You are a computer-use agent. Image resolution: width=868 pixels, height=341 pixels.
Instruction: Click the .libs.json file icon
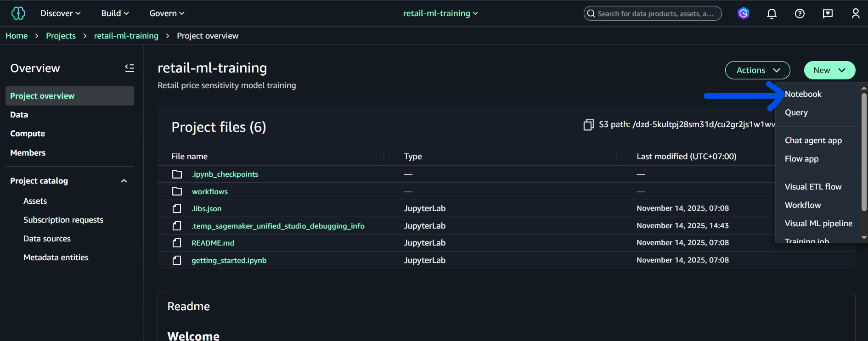[x=177, y=208]
